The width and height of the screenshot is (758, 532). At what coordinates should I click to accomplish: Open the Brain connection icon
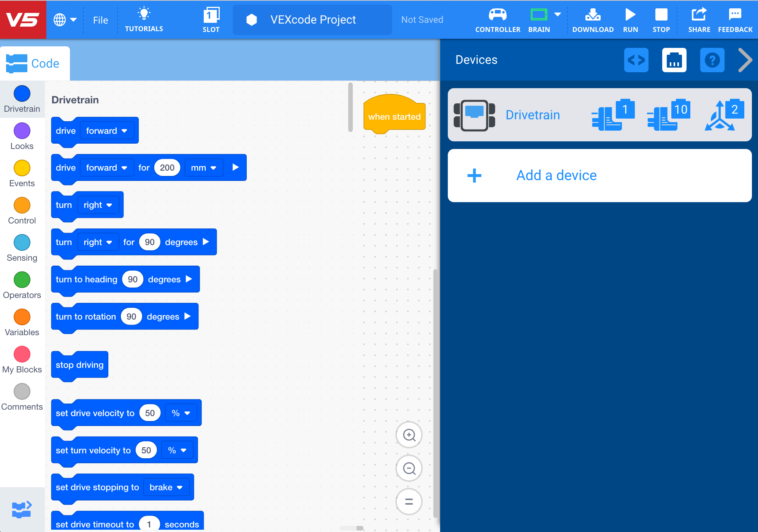pyautogui.click(x=539, y=17)
